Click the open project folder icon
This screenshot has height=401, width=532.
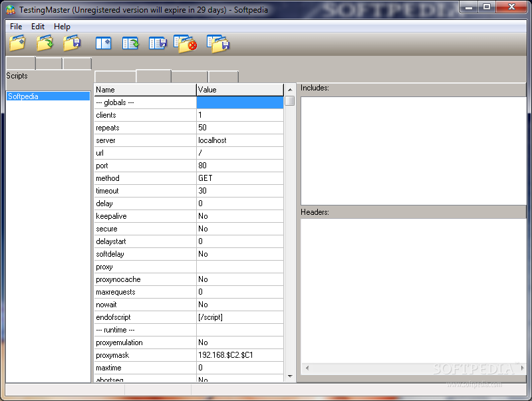tap(45, 43)
